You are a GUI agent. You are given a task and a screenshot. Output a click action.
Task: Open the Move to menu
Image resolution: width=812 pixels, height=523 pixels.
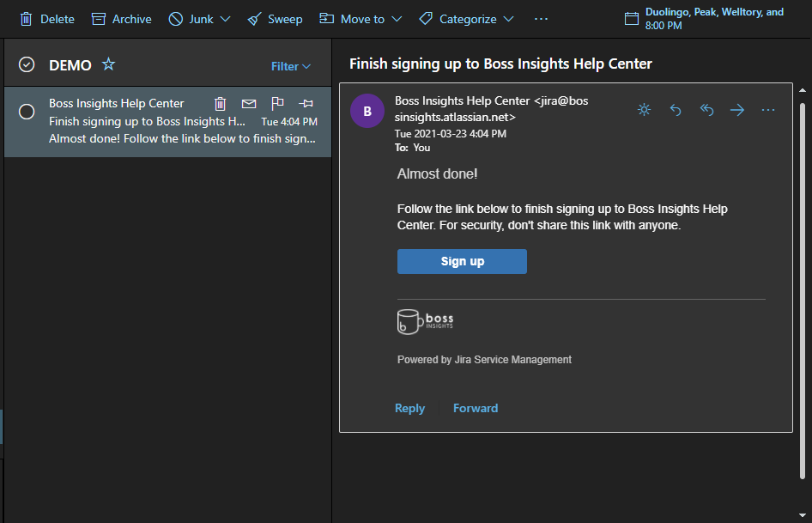point(361,19)
